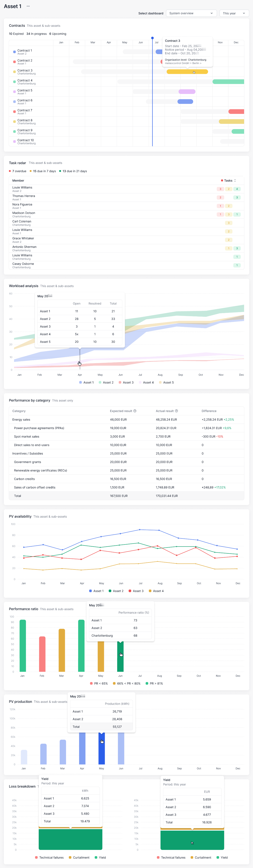253x868 pixels.
Task: Filter contracts by 34 In progress
Action: tap(36, 34)
